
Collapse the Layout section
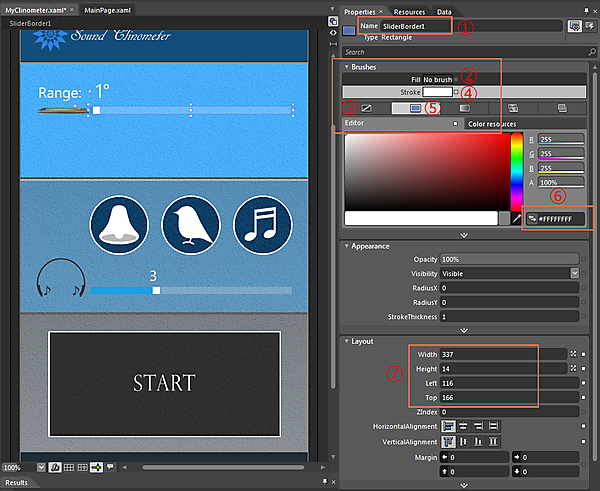tap(346, 341)
